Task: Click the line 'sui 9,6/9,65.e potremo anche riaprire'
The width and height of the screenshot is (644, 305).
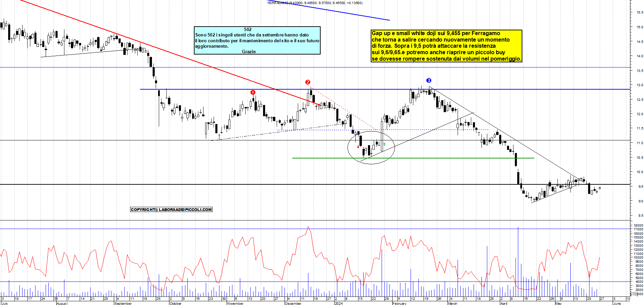Action: [x=438, y=52]
